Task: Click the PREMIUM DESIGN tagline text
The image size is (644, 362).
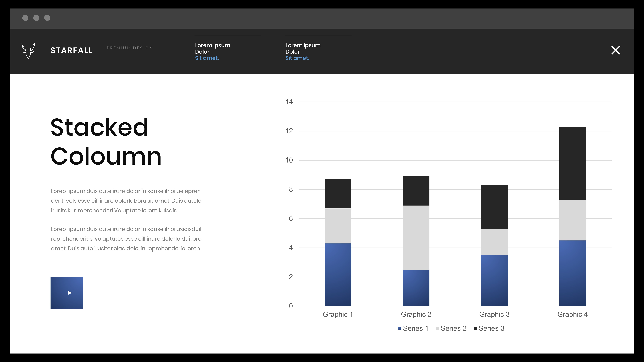Action: click(130, 48)
